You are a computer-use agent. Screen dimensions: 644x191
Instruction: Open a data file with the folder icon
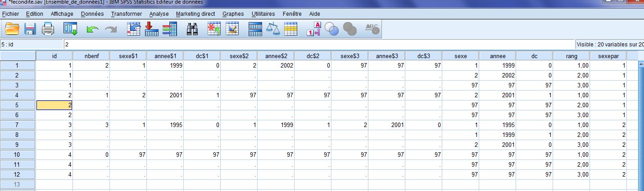coord(12,29)
